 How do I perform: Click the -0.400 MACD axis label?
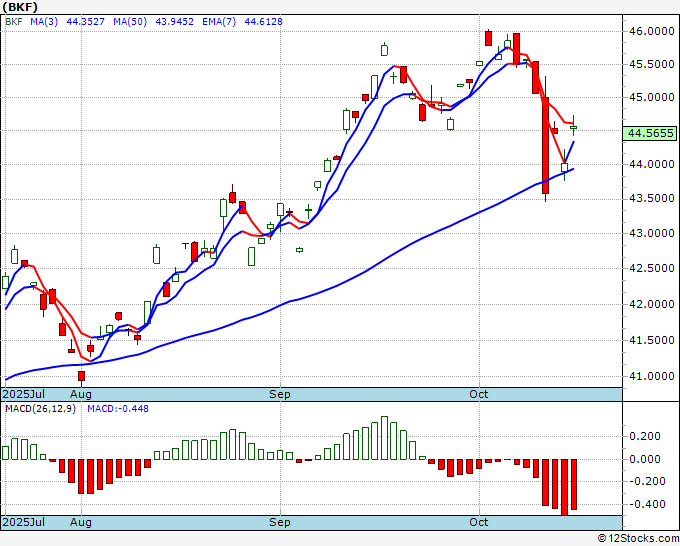[647, 504]
